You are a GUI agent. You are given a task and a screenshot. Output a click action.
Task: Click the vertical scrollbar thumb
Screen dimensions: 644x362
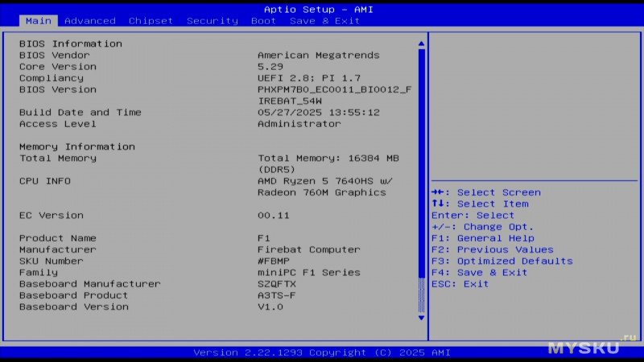point(421,163)
